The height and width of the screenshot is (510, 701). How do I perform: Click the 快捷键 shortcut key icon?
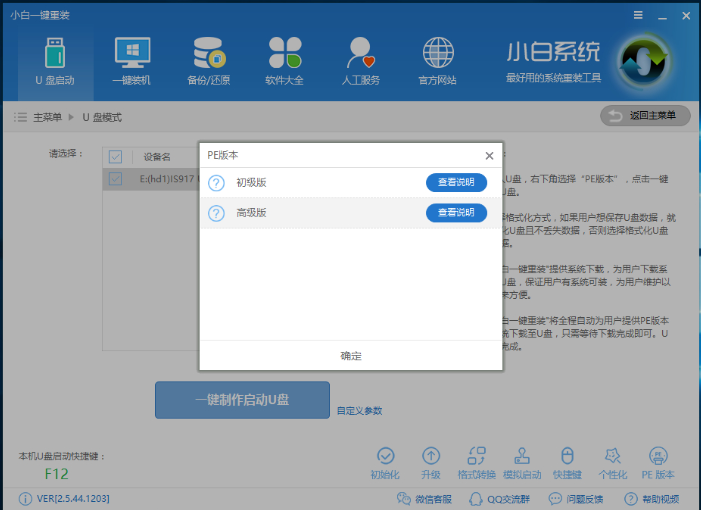click(x=567, y=463)
